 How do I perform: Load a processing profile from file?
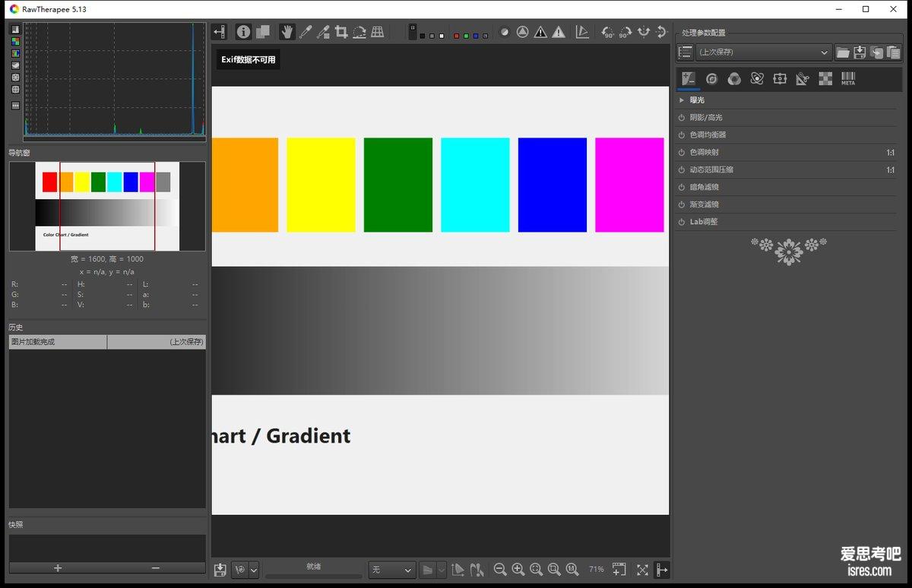[x=843, y=52]
